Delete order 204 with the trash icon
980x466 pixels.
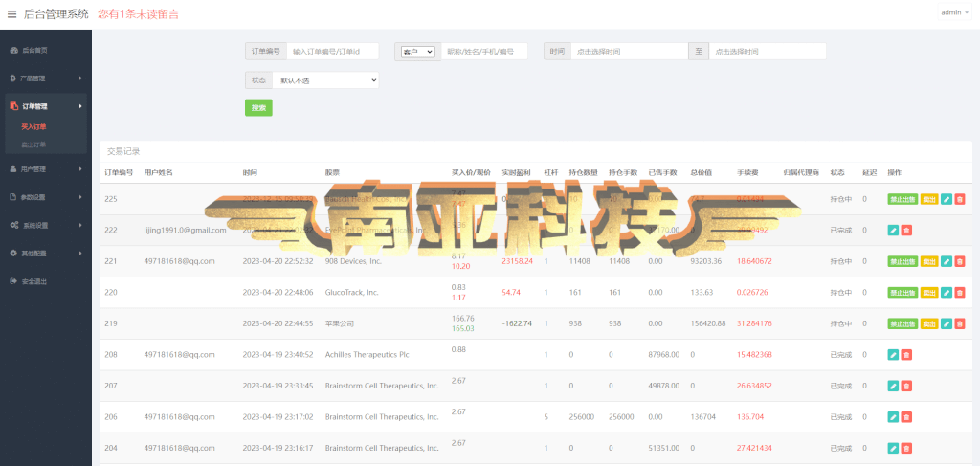click(907, 448)
